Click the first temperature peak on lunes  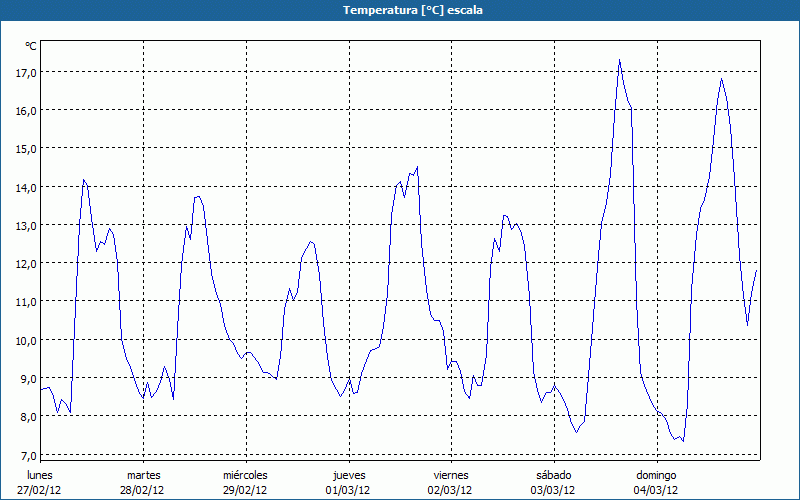(x=84, y=180)
